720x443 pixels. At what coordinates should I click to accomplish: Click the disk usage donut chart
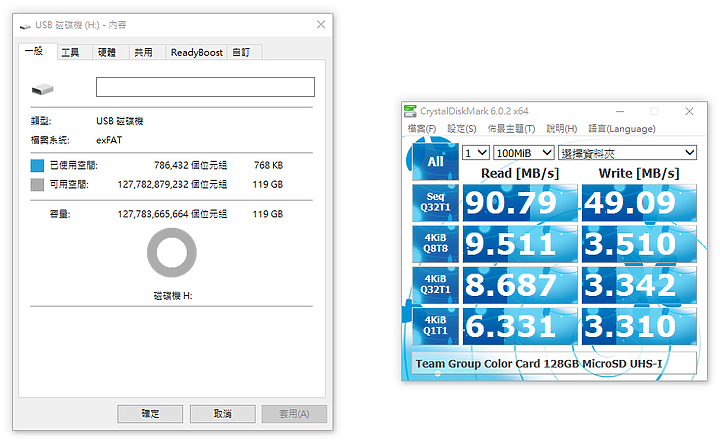pyautogui.click(x=172, y=253)
